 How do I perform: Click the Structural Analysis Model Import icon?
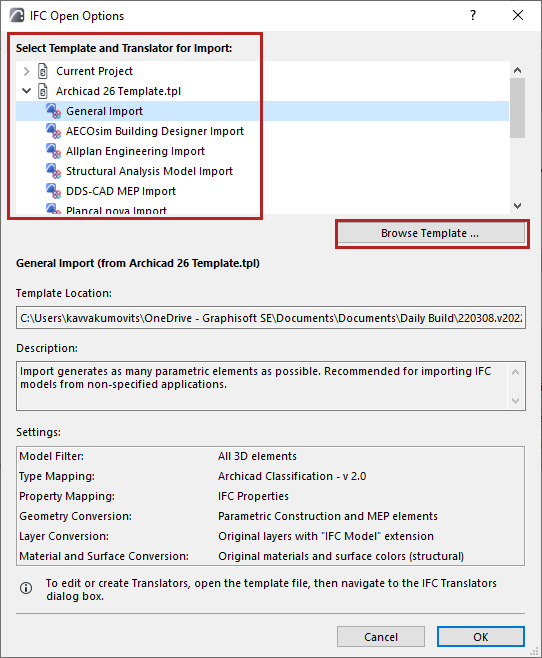point(53,171)
